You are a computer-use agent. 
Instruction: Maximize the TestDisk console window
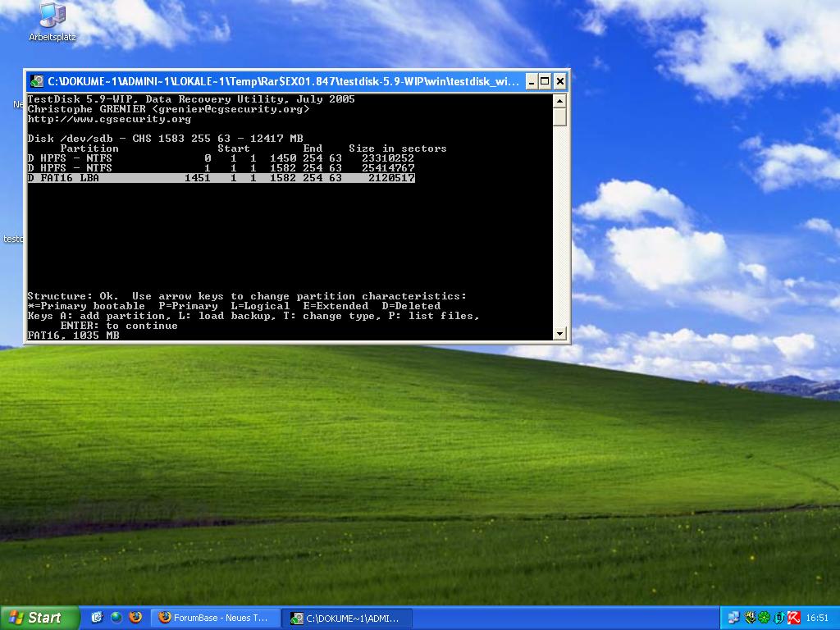tap(545, 81)
